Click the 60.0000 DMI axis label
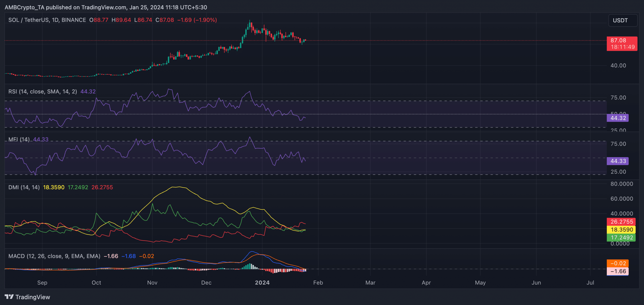 coord(622,199)
